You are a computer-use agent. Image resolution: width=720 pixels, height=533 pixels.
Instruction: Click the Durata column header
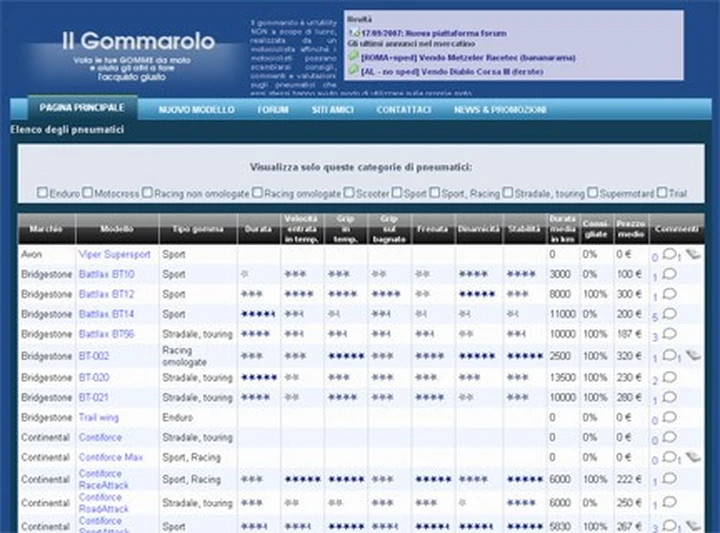pyautogui.click(x=258, y=229)
